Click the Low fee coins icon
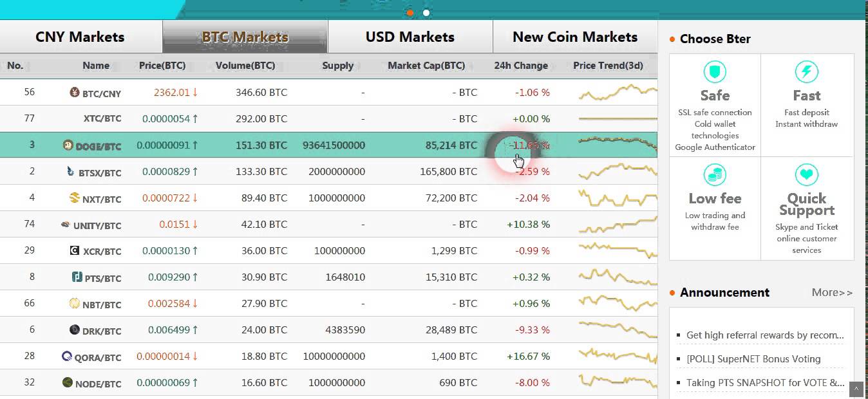The height and width of the screenshot is (399, 868). point(715,175)
